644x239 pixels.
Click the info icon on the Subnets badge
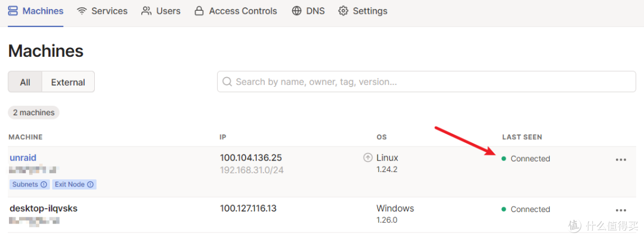click(44, 184)
